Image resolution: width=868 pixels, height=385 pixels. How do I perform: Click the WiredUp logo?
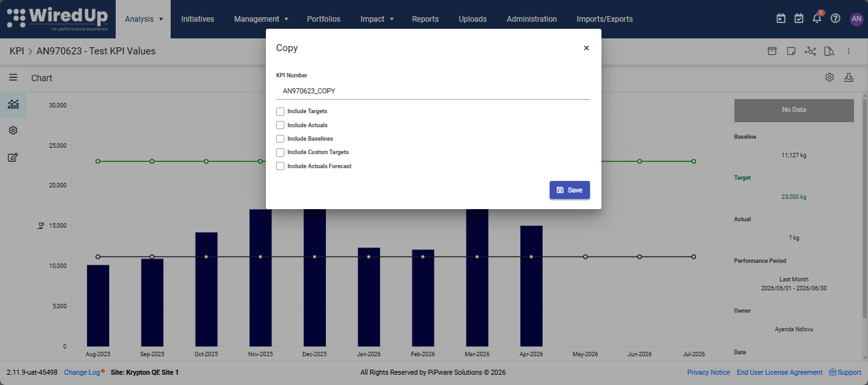(58, 19)
